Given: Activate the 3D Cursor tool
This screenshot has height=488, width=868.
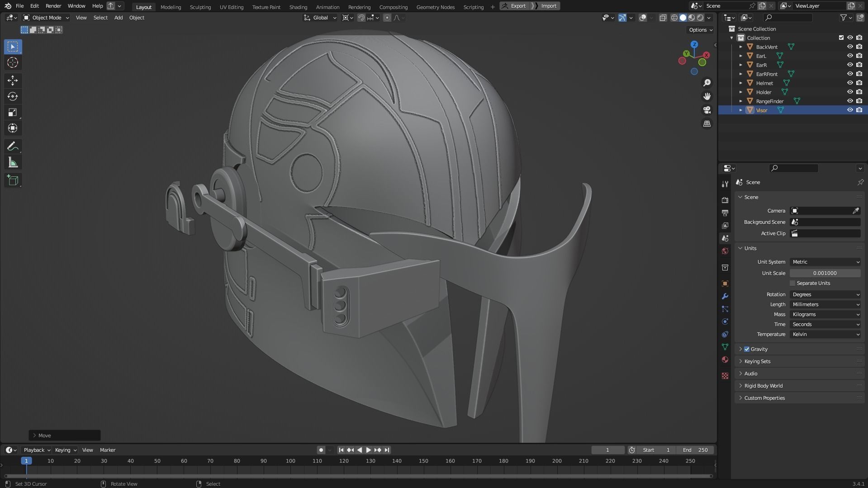Looking at the screenshot, I should click(x=13, y=62).
